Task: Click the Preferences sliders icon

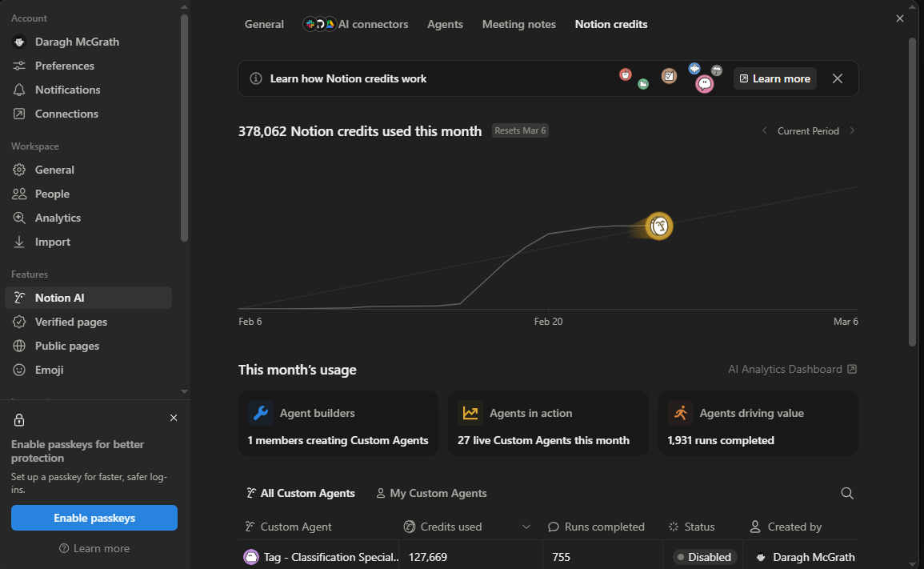Action: tap(19, 66)
